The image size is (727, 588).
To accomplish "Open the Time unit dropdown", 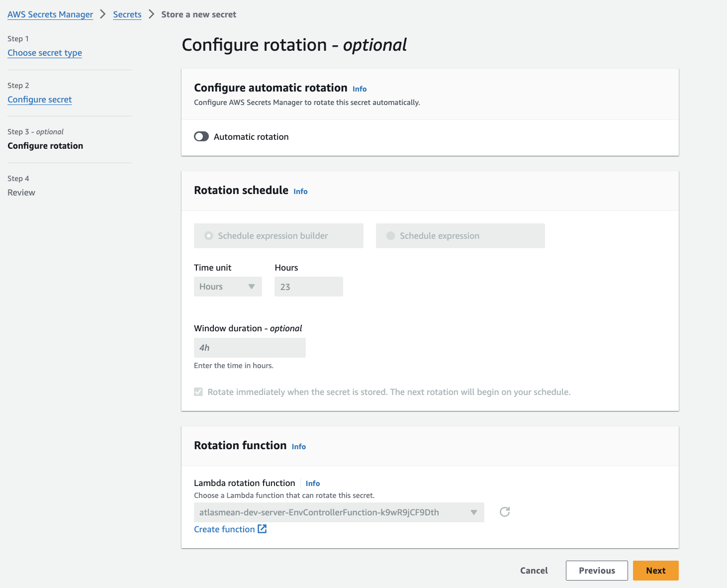I will tap(228, 287).
